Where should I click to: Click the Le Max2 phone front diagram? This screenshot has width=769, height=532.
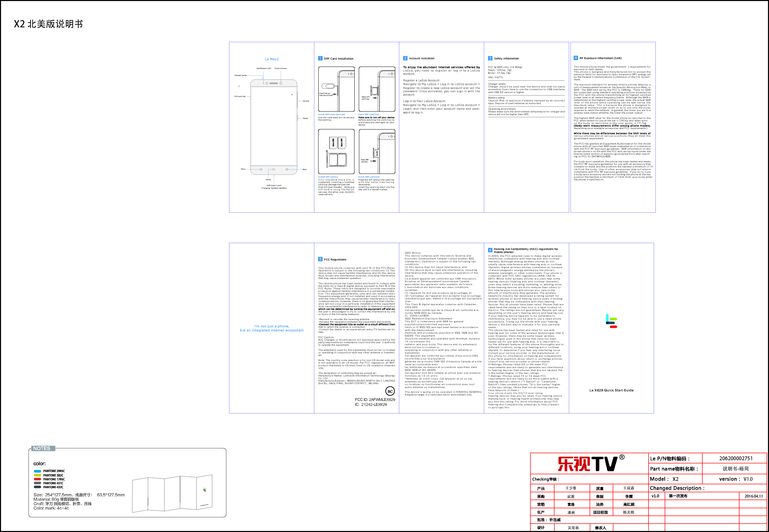pos(273,127)
